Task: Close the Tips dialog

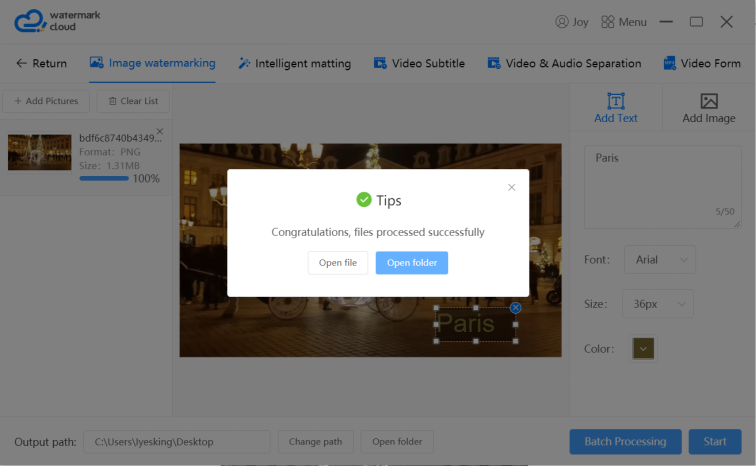Action: [x=512, y=187]
